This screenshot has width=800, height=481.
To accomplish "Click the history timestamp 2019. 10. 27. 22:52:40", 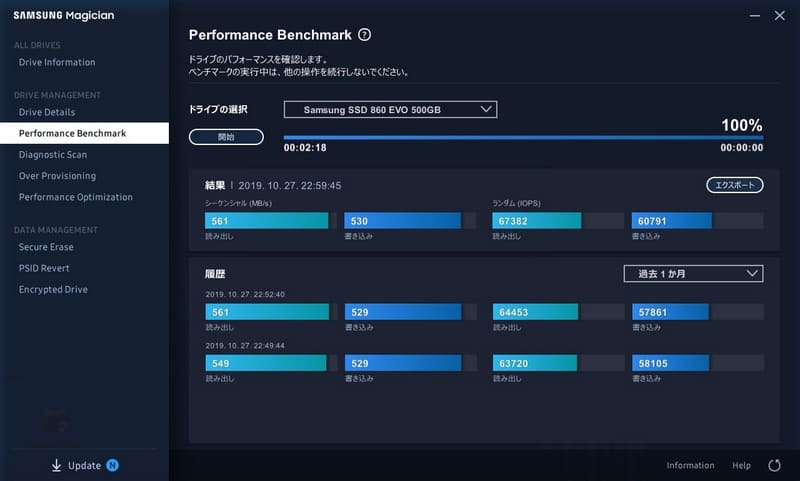I will click(245, 294).
